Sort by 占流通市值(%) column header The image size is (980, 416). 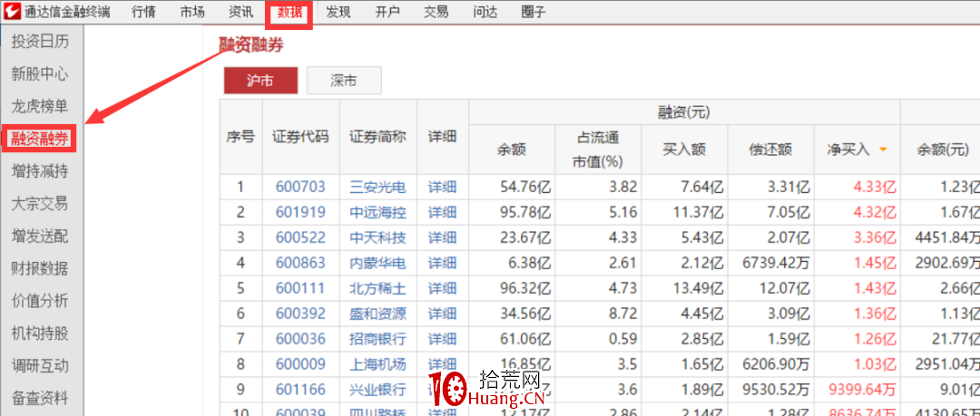pyautogui.click(x=598, y=150)
